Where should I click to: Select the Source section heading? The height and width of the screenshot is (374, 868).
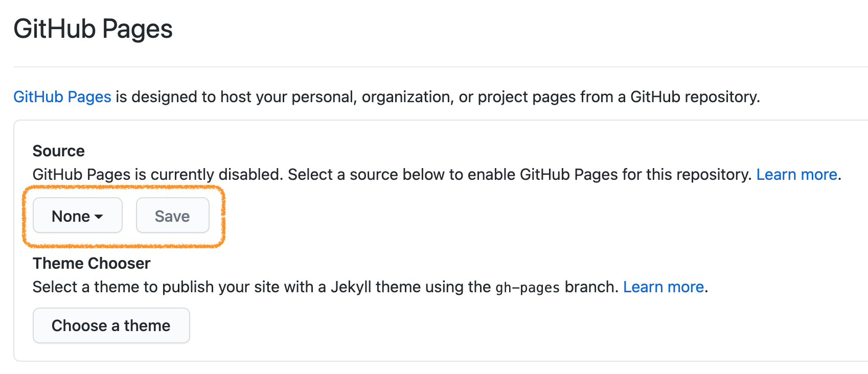[x=59, y=151]
